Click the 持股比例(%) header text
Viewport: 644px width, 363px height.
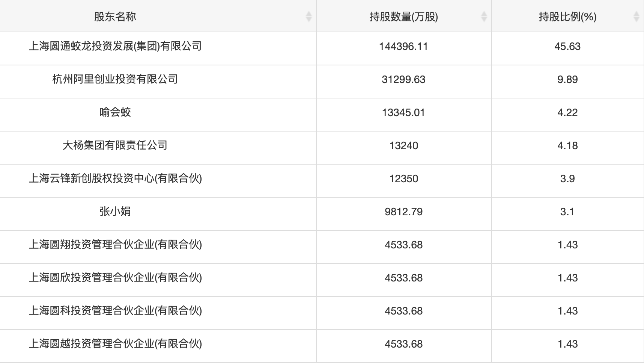567,17
